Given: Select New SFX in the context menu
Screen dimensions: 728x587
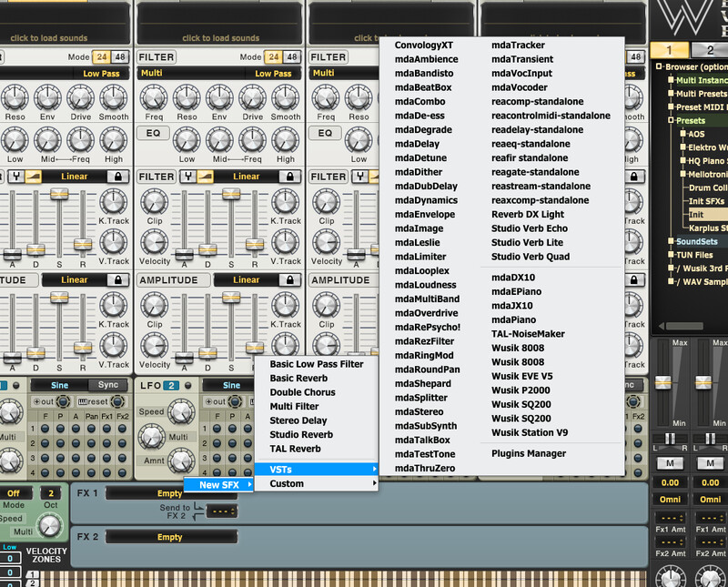Looking at the screenshot, I should point(218,485).
